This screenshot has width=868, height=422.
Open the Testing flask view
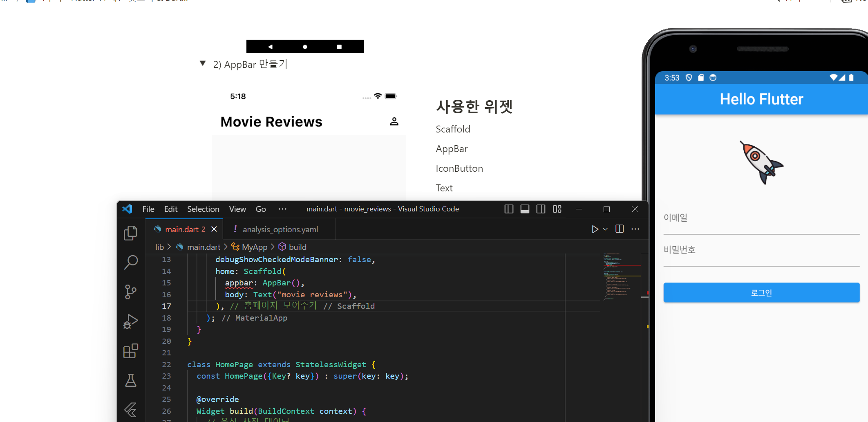tap(130, 380)
